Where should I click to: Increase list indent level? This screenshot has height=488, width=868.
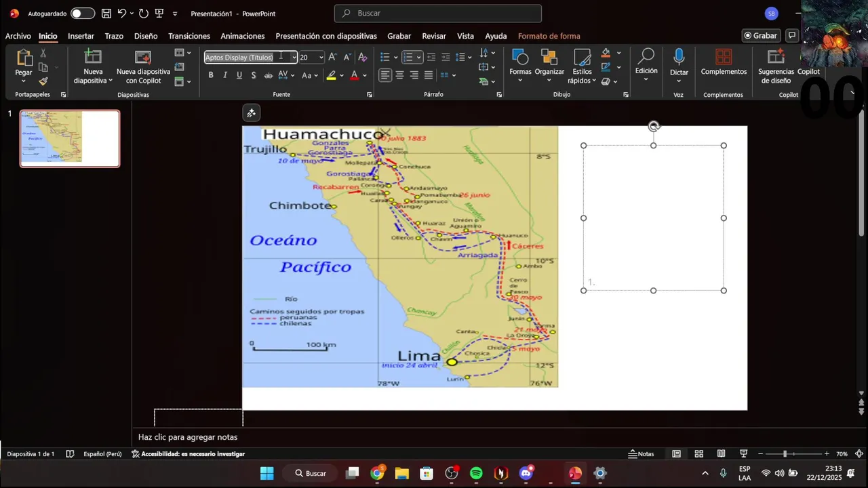(x=446, y=57)
